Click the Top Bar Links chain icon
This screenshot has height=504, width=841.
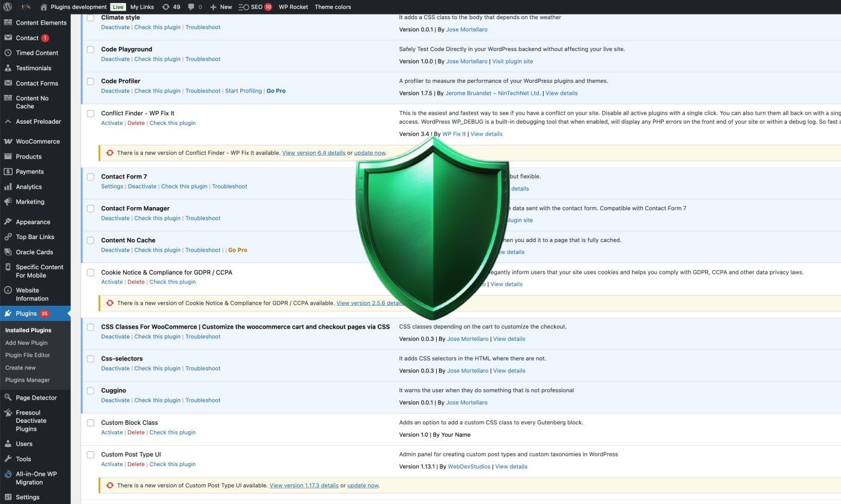[8, 237]
